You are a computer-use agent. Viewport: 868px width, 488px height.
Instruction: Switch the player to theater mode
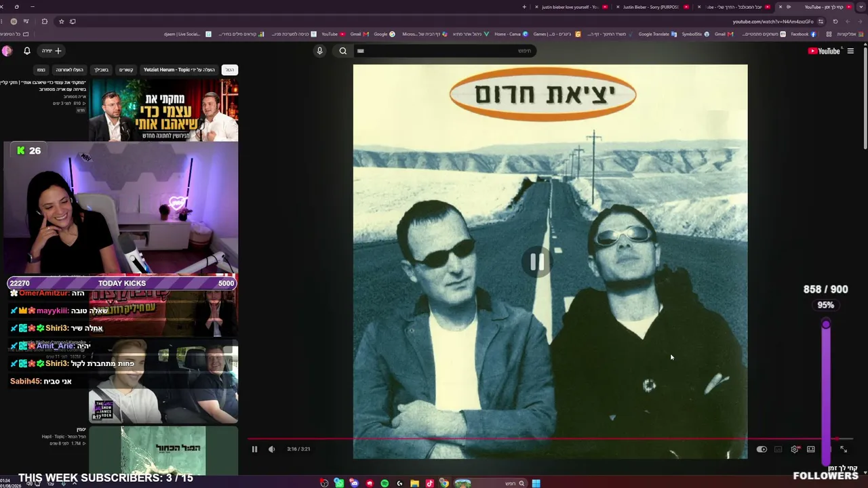pyautogui.click(x=811, y=449)
